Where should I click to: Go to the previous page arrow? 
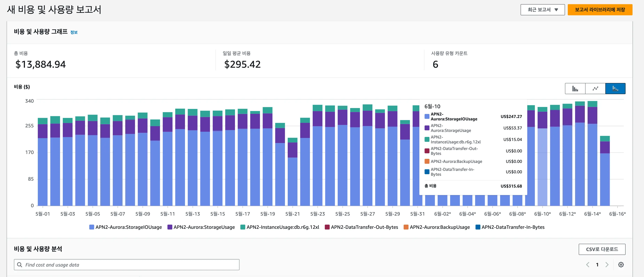(x=588, y=264)
